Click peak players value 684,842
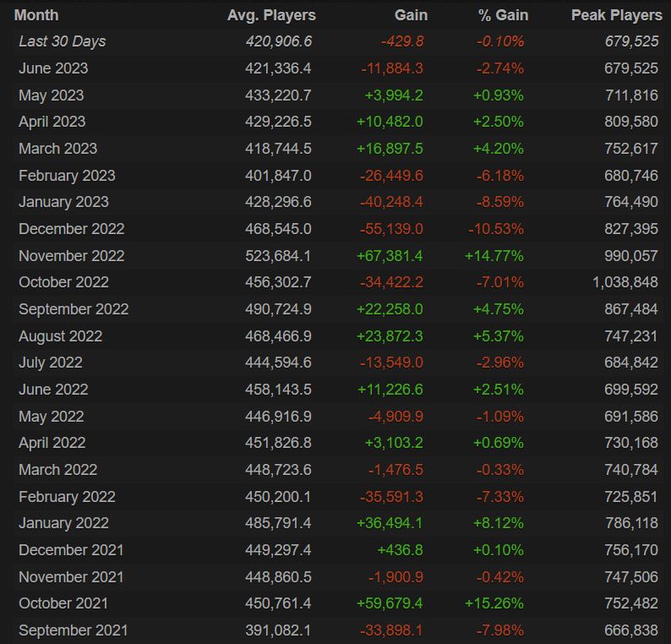 point(631,363)
